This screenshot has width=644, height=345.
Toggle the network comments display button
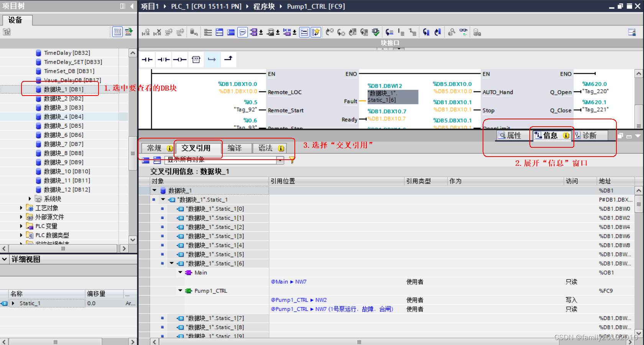pyautogui.click(x=304, y=33)
